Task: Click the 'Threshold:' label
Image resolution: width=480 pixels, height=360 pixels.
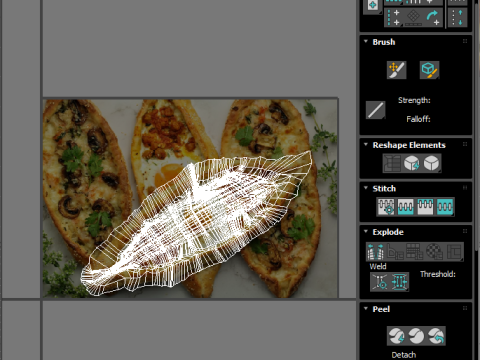Action: (438, 274)
